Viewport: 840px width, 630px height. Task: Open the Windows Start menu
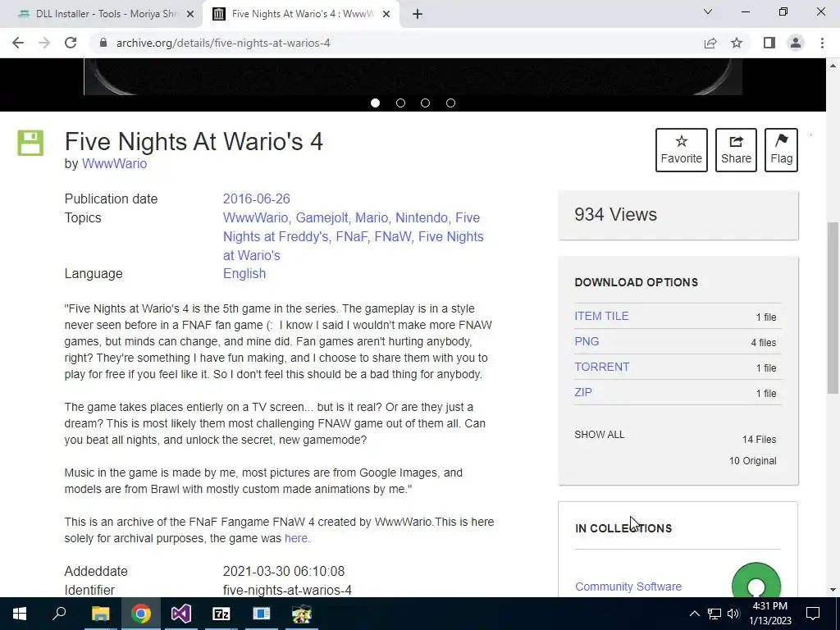20,614
